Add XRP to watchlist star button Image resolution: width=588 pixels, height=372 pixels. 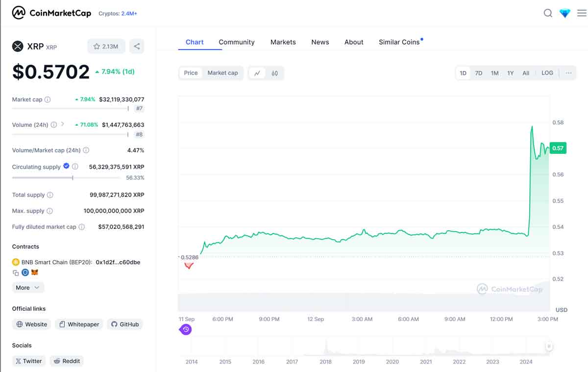tap(106, 47)
